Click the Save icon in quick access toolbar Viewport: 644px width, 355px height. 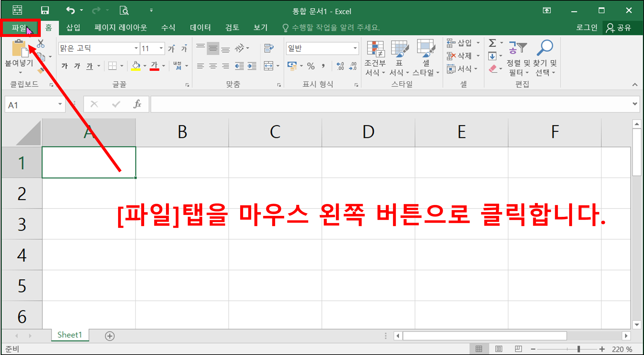click(45, 11)
